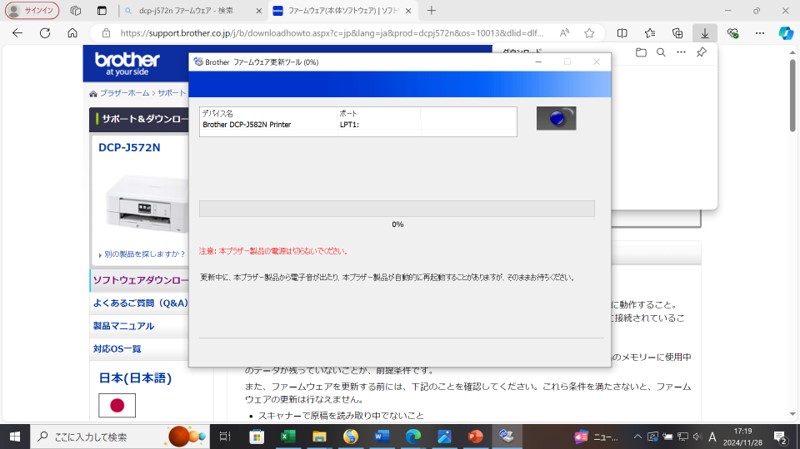Show hidden system tray icons
The height and width of the screenshot is (449, 800).
(638, 437)
